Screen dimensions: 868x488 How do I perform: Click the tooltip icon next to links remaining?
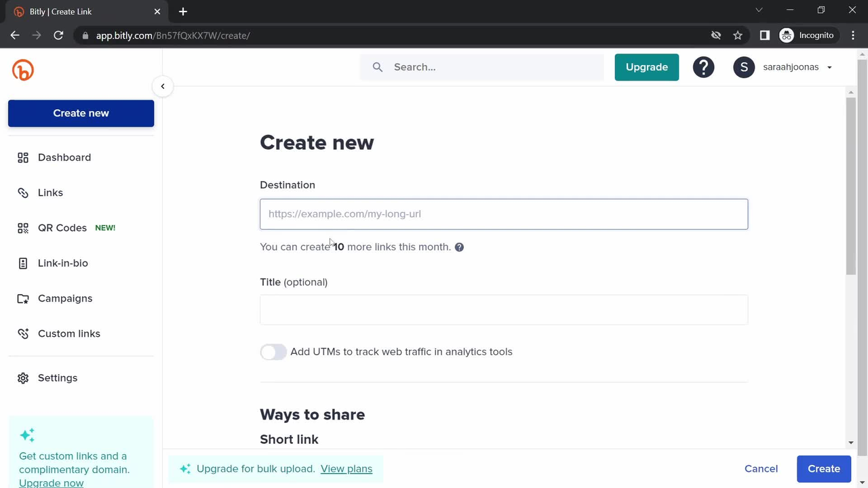tap(459, 247)
